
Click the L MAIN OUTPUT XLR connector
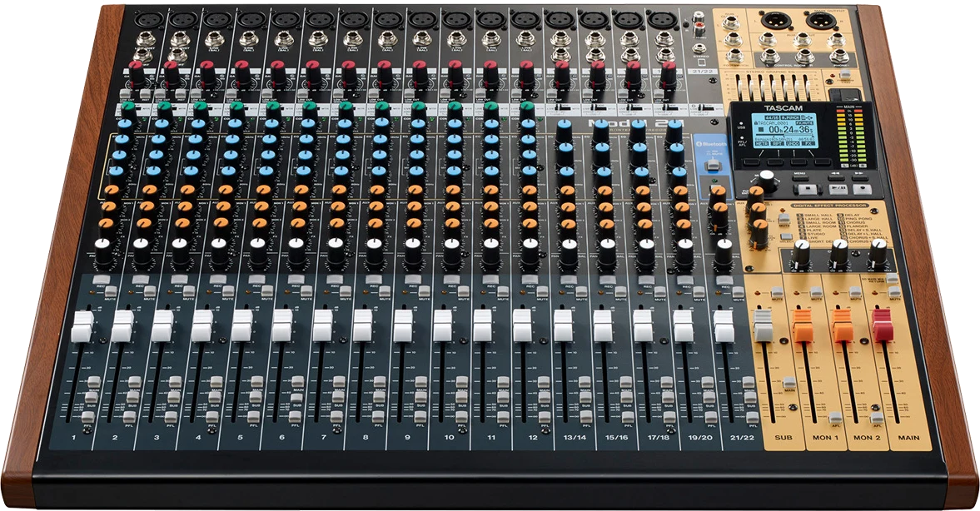(x=774, y=21)
